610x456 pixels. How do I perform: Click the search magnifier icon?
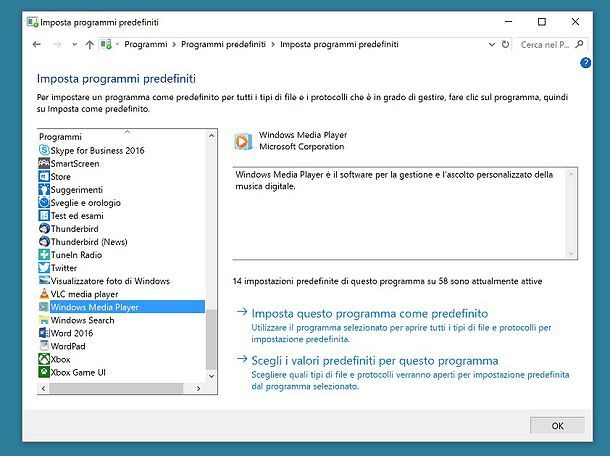tap(579, 44)
